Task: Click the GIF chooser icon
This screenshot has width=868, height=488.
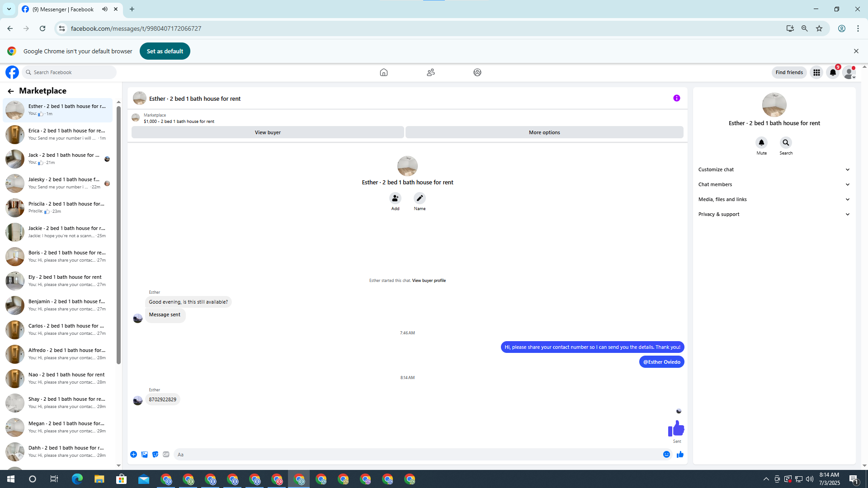Action: [166, 455]
